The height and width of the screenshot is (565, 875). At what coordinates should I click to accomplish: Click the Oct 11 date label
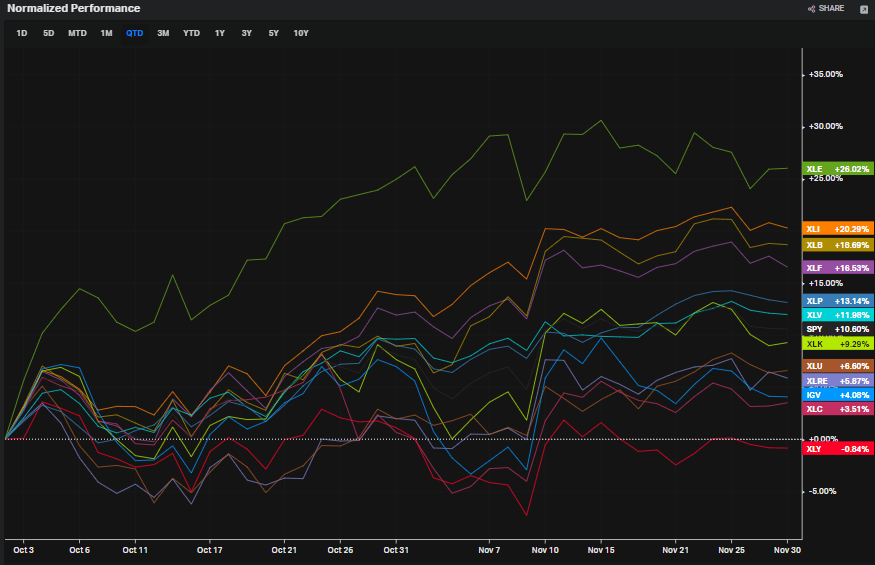(135, 550)
